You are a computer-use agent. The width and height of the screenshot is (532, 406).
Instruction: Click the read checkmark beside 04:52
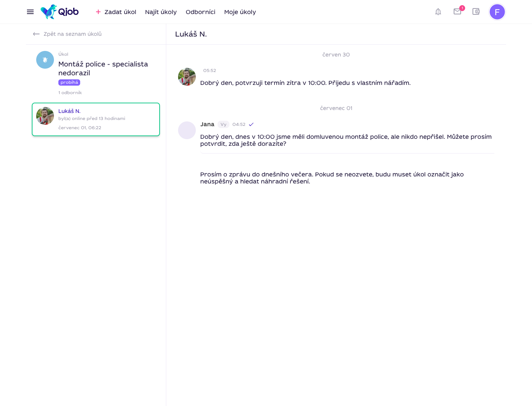pos(251,124)
